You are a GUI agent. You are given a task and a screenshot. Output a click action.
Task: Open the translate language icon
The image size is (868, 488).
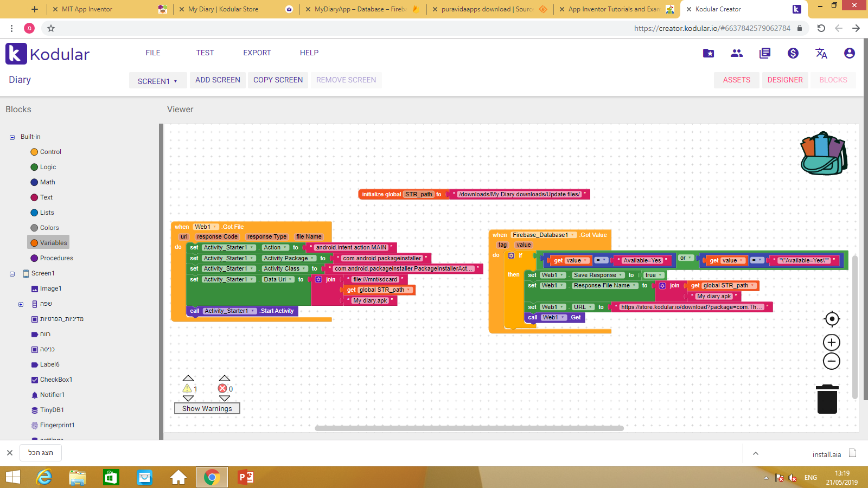821,53
